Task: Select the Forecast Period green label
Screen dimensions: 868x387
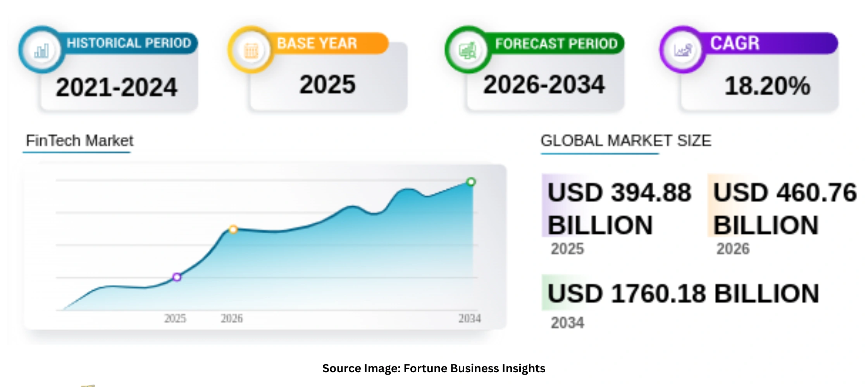Action: [556, 43]
